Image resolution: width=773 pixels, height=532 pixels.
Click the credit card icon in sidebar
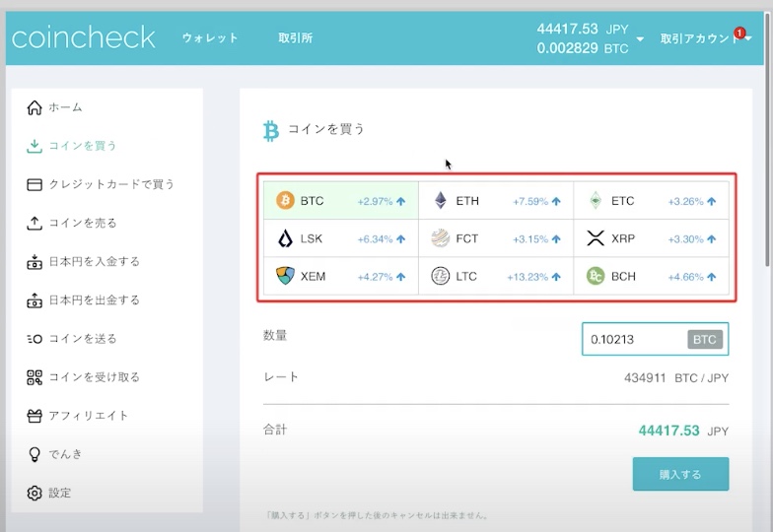pos(35,185)
